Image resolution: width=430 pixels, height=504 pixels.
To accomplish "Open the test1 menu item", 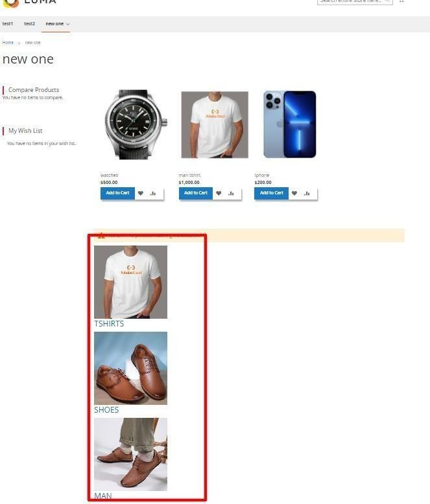I will pos(8,24).
